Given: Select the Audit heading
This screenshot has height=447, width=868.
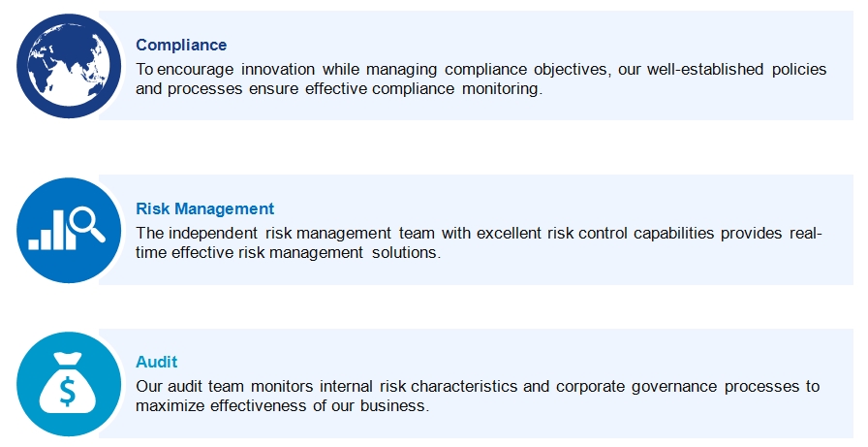Looking at the screenshot, I should [x=157, y=362].
